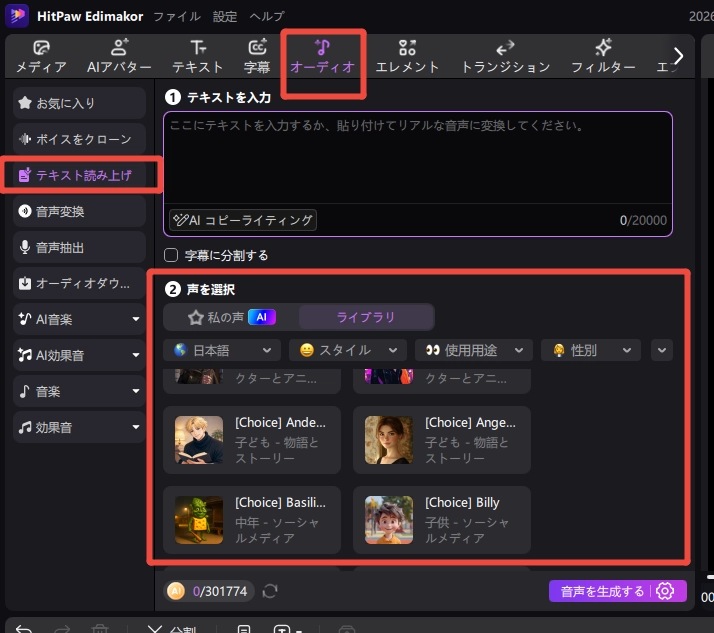The height and width of the screenshot is (633, 714).
Task: Expand the AI効果音 section arrow
Action: [x=136, y=355]
